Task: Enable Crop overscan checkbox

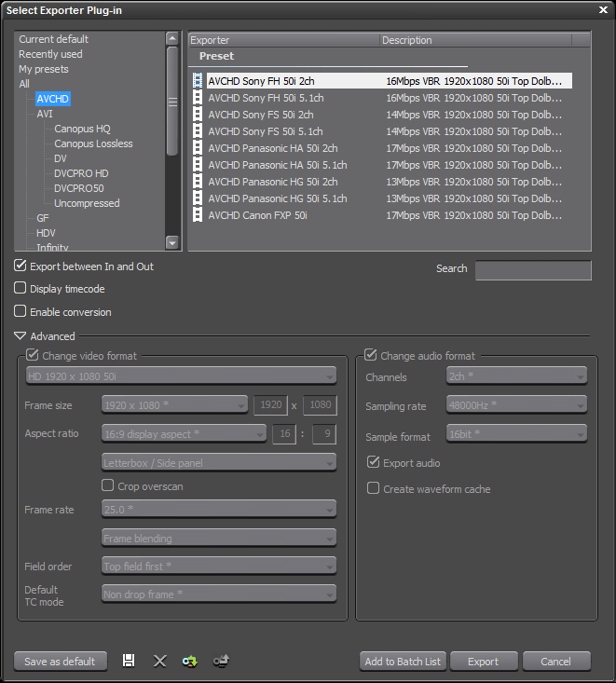Action: 107,485
